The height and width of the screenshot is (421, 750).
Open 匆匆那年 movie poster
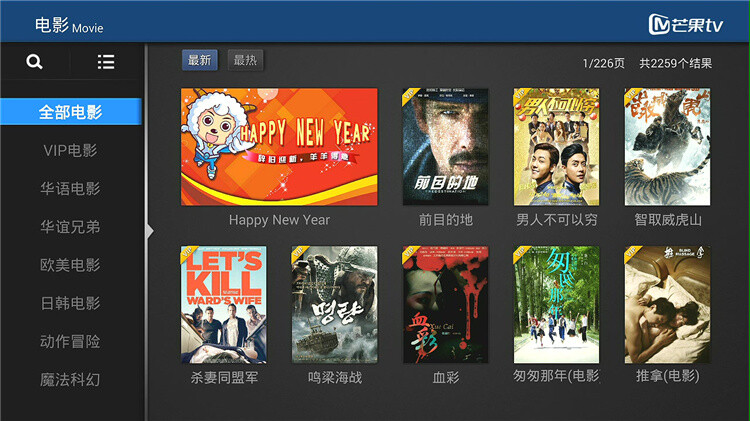[x=556, y=305]
